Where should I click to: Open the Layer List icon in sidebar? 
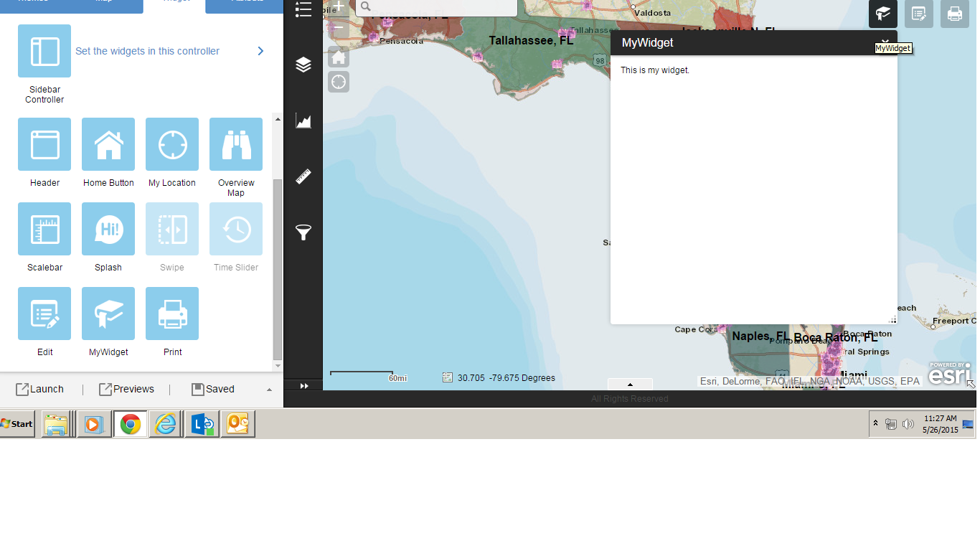303,65
